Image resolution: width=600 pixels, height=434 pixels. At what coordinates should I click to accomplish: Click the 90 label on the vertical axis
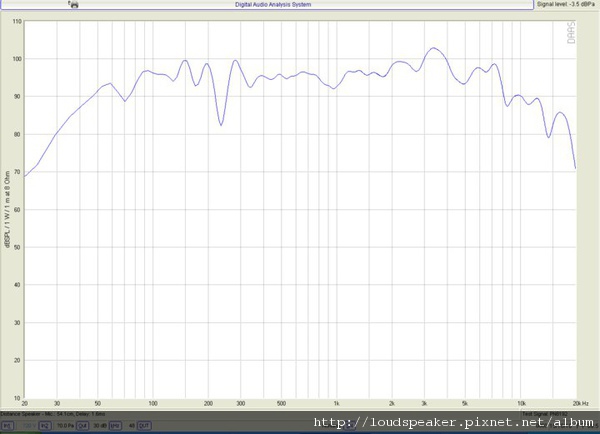click(x=18, y=97)
